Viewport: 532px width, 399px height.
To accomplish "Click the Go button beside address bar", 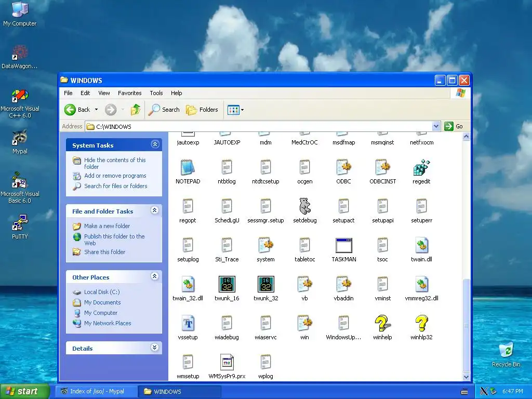I will point(454,126).
